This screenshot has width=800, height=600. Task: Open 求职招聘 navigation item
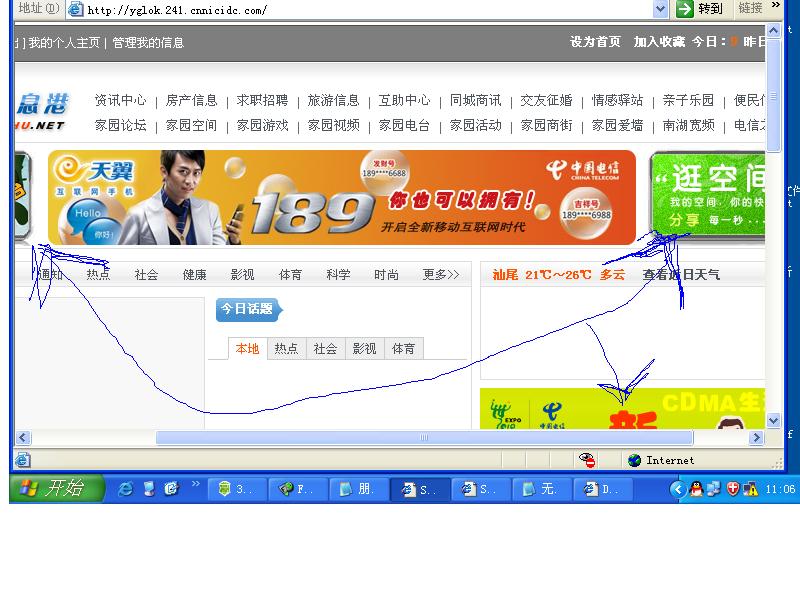(x=262, y=100)
